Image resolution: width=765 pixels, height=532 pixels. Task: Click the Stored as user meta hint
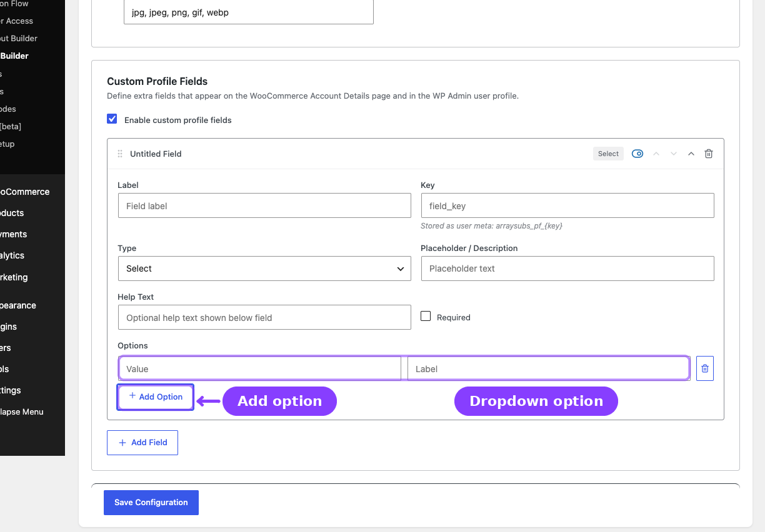[x=492, y=225]
